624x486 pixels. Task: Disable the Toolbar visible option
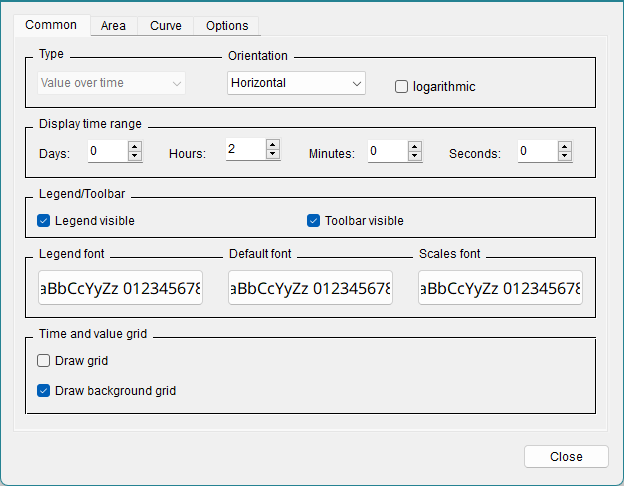coord(314,221)
